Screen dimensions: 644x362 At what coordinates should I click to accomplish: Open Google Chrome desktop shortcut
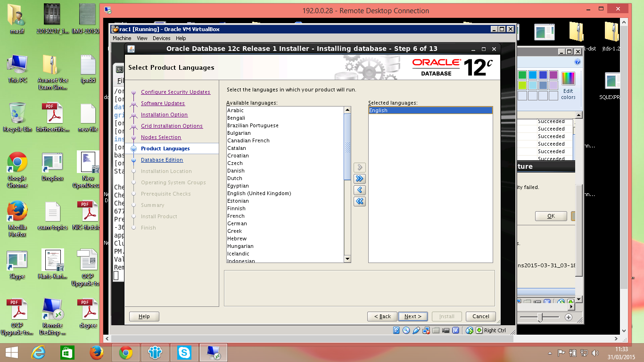[x=17, y=170]
